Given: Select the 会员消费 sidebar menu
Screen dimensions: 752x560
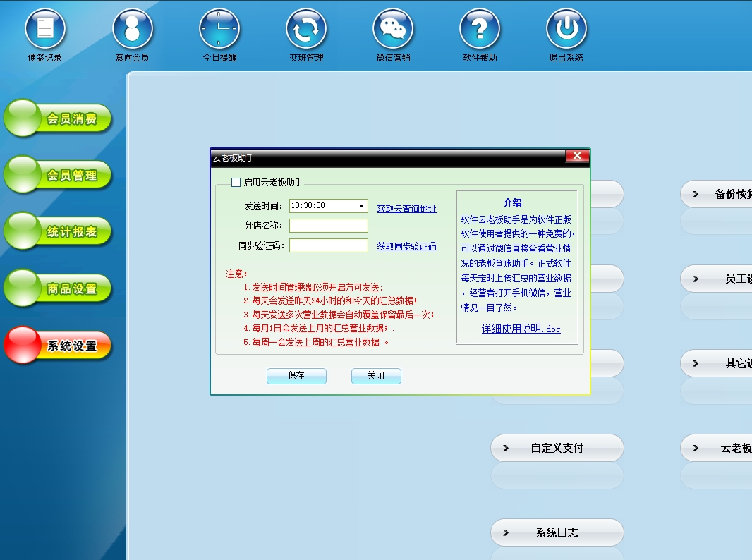Looking at the screenshot, I should (59, 118).
